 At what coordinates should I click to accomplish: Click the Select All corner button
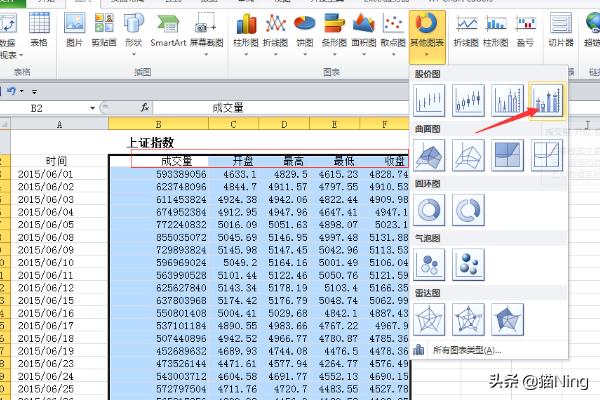click(x=5, y=124)
